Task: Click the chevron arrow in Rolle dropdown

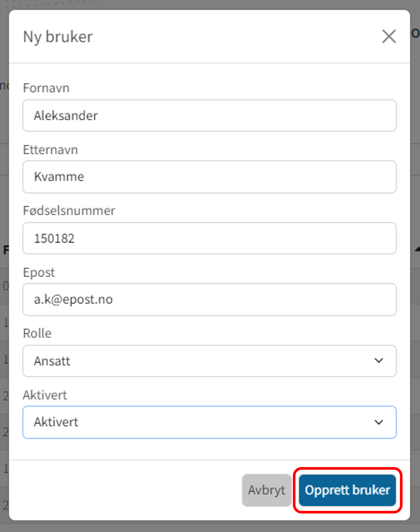Action: pyautogui.click(x=378, y=361)
